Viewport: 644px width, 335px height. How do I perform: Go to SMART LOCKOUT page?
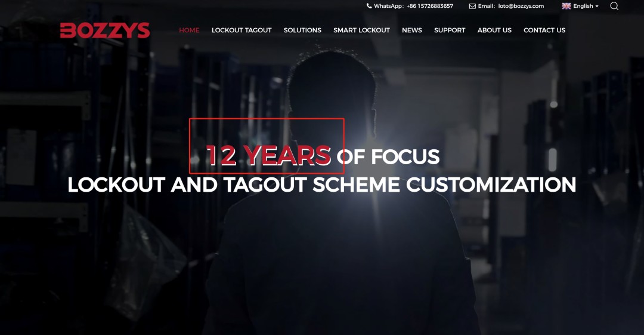point(361,30)
